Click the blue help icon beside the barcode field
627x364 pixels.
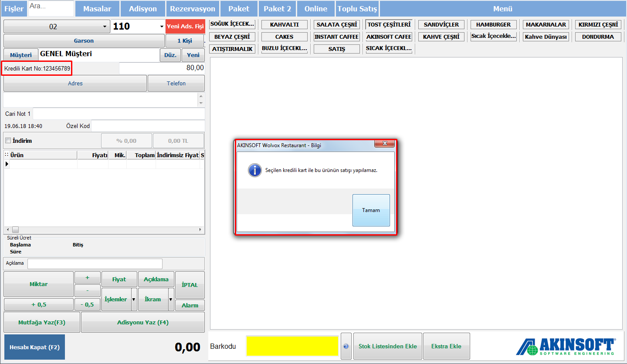tap(346, 346)
